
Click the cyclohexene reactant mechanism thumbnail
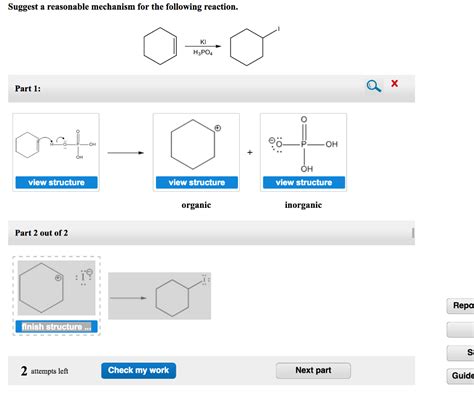point(56,145)
